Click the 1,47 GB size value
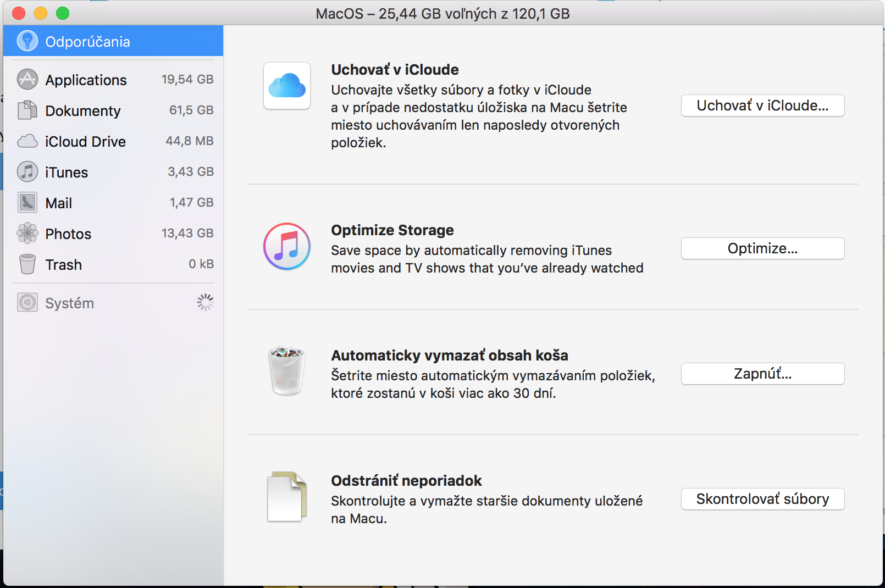The width and height of the screenshot is (885, 588). coord(191,202)
